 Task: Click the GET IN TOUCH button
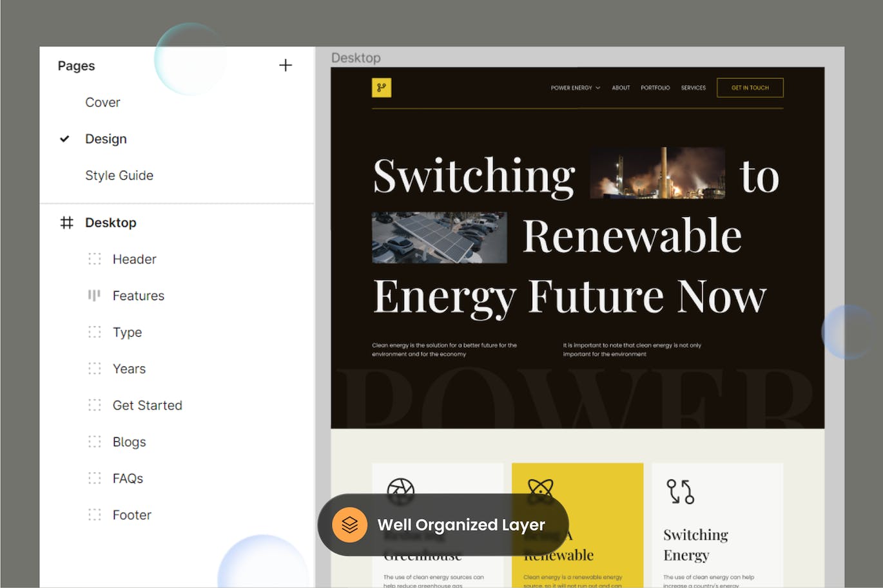[x=750, y=88]
